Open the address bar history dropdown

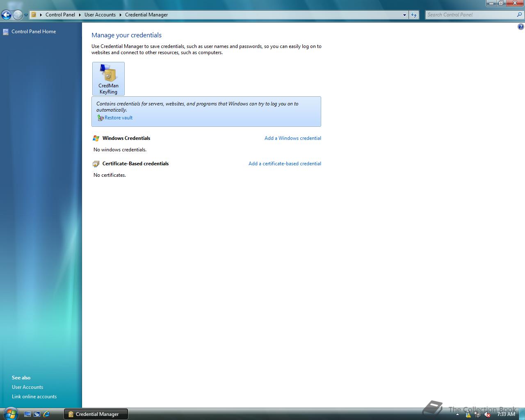(x=404, y=15)
